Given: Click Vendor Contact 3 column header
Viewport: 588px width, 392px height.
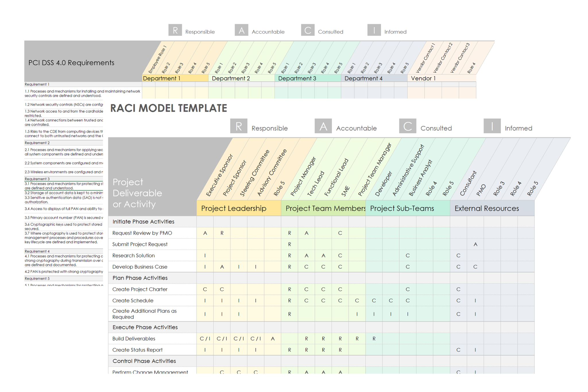Looking at the screenshot, I should point(460,57).
